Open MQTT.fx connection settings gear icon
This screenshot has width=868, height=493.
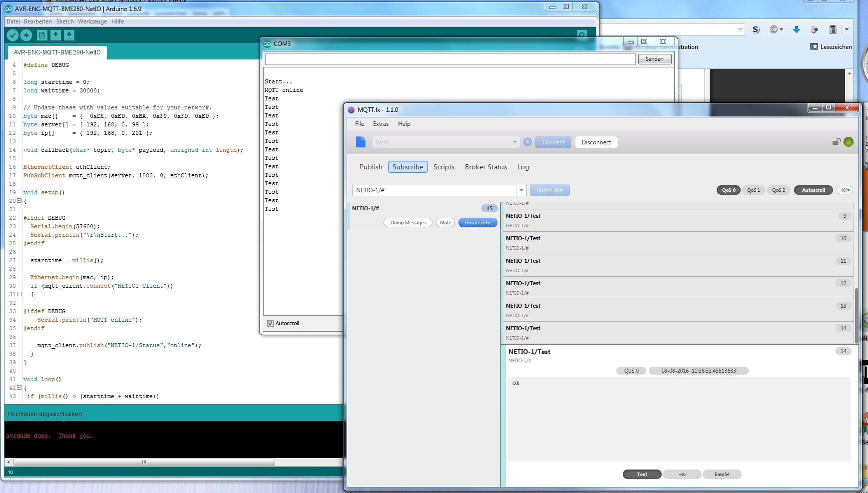coord(527,142)
